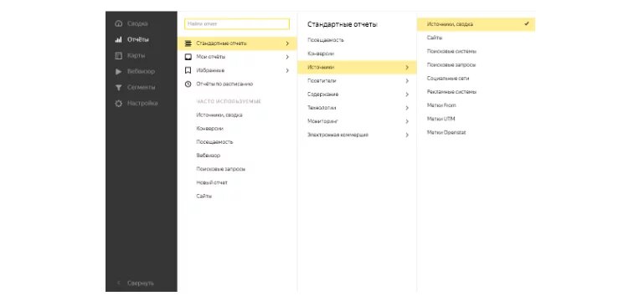Expand the Технологии submenu arrow
This screenshot has width=644, height=301.
click(407, 108)
